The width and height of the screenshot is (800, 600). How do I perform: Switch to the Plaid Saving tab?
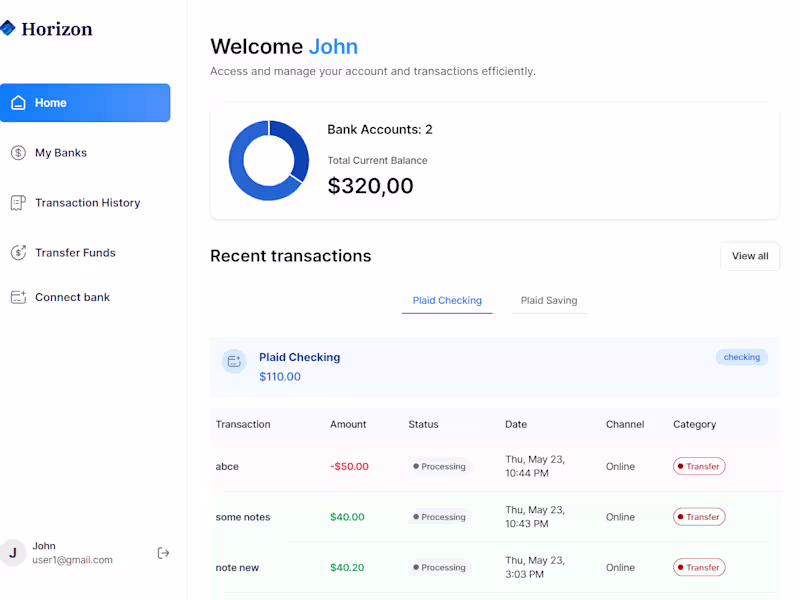click(549, 300)
